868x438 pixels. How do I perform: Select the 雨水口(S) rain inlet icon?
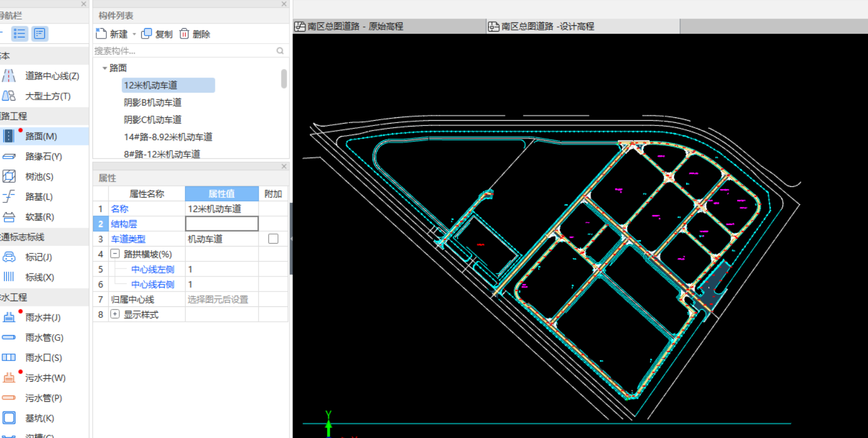[9, 358]
